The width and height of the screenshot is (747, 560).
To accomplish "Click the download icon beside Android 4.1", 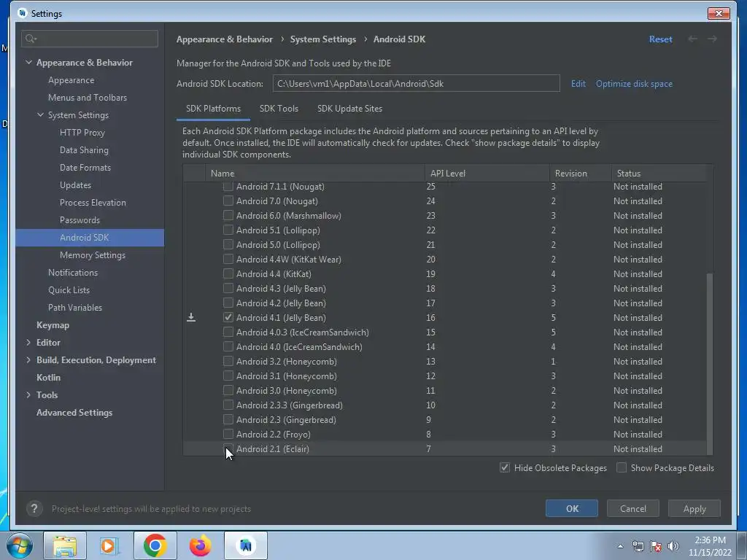I will tap(191, 317).
